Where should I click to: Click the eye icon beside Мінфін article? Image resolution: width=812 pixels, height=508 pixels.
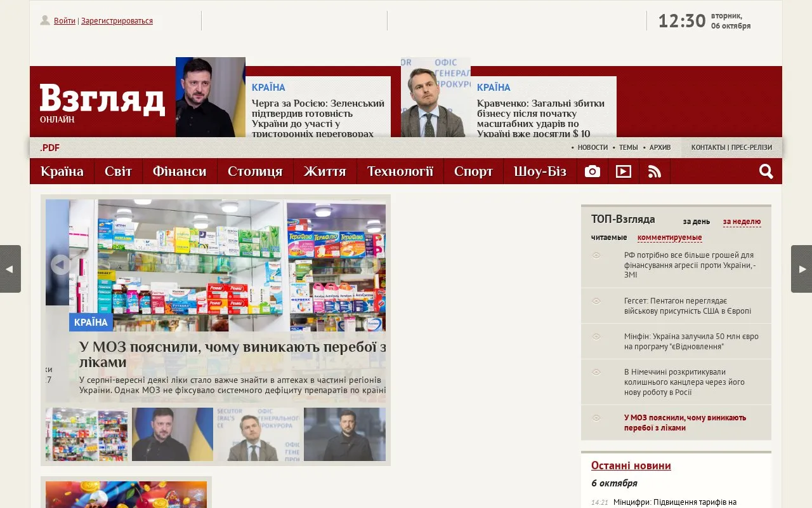tap(596, 337)
